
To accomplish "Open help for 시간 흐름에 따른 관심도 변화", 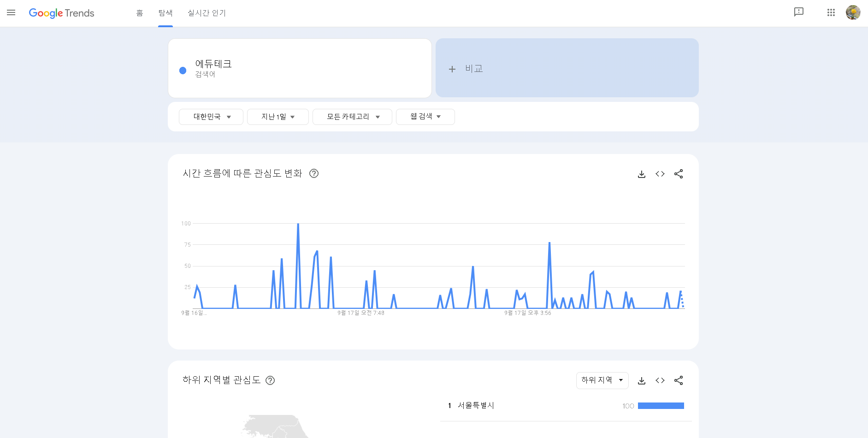I will 314,173.
